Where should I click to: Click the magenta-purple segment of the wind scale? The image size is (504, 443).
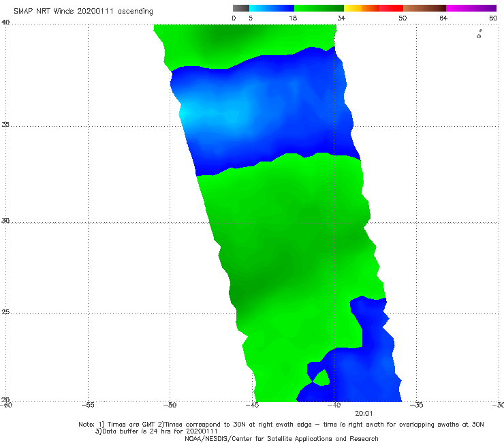(471, 8)
